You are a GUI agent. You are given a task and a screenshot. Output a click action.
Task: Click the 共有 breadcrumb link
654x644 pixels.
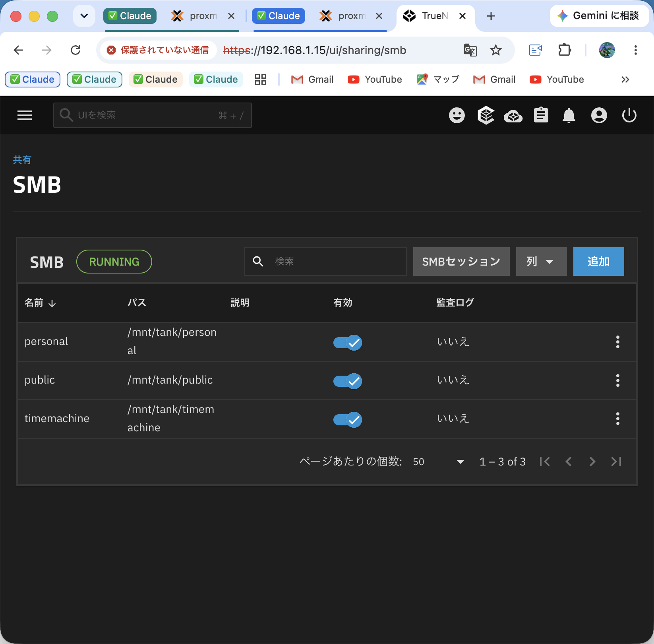[22, 160]
